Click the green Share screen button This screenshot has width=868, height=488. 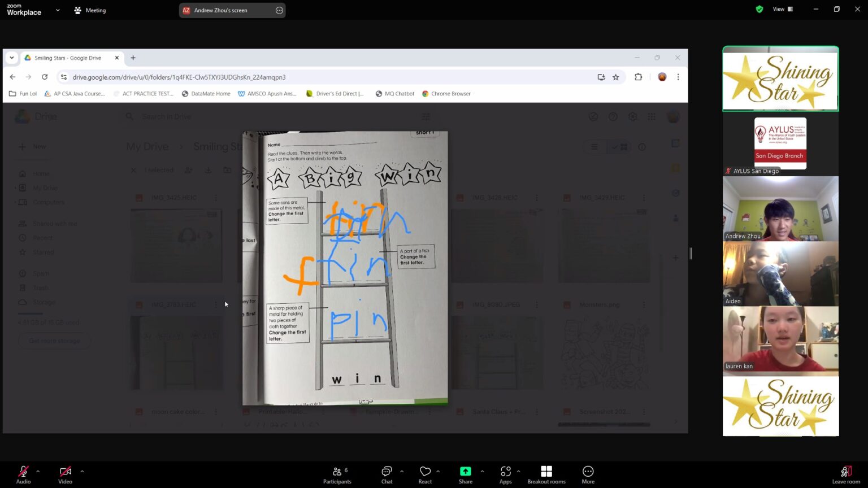pos(465,474)
